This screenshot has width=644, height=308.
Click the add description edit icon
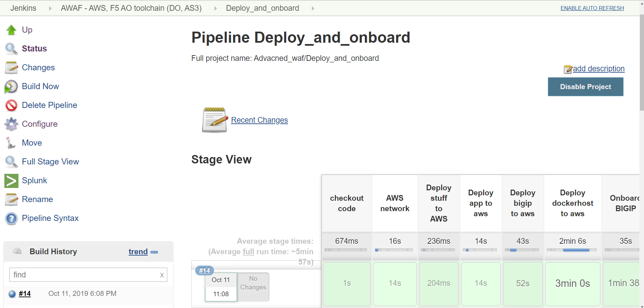click(x=568, y=69)
